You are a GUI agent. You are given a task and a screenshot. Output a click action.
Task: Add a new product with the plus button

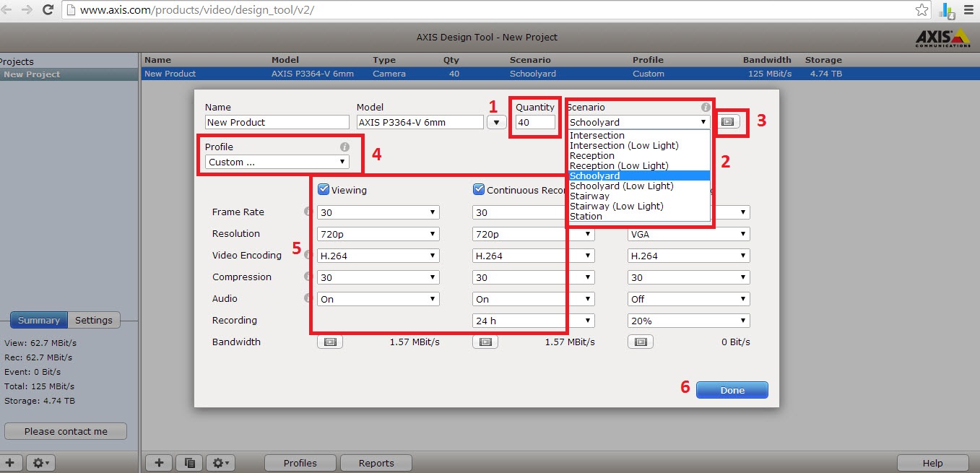(x=159, y=463)
